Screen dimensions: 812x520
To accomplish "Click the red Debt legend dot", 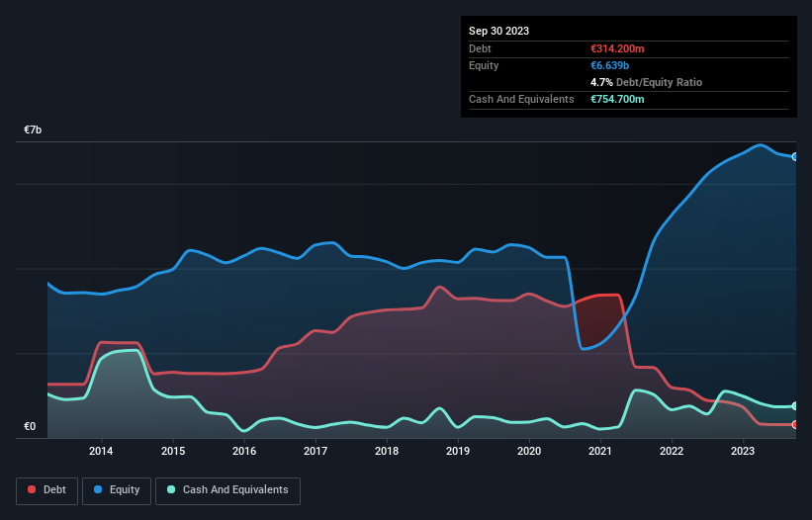I will pos(32,489).
